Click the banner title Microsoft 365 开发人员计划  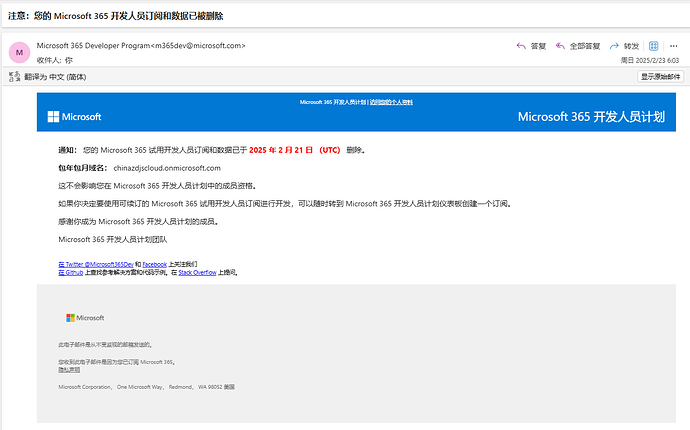pyautogui.click(x=591, y=117)
